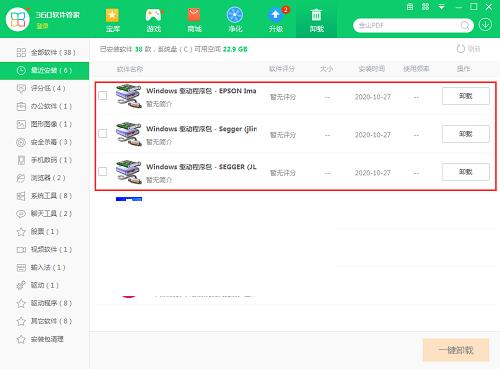
Task: Open the 净化 cleanup tab
Action: [x=235, y=20]
